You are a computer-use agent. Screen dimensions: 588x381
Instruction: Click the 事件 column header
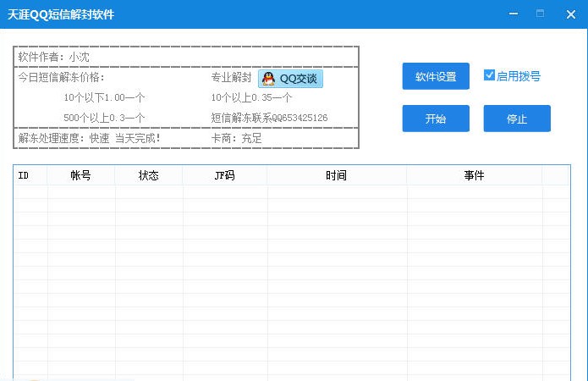point(475,175)
